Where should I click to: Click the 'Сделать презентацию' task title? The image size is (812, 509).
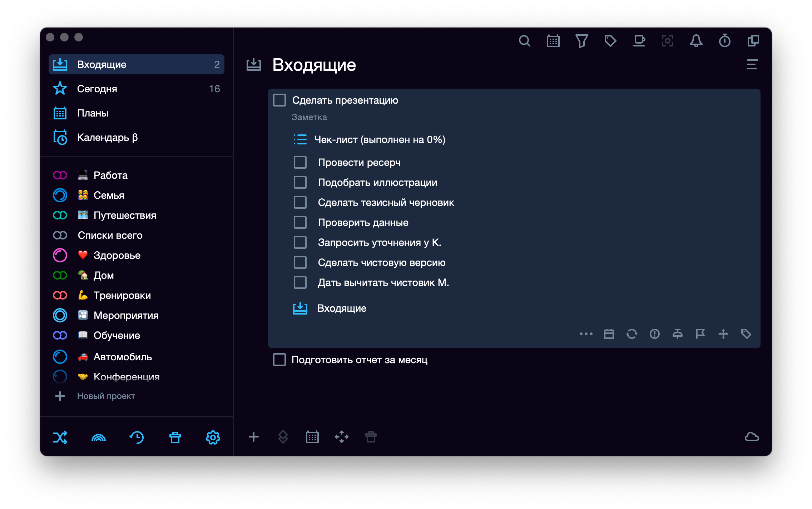coord(345,100)
